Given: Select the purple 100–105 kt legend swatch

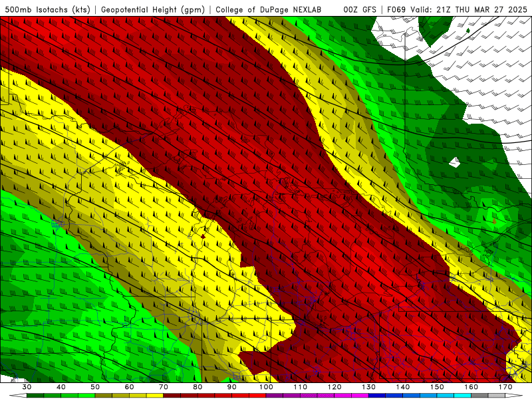Looking at the screenshot, I should tap(275, 395).
